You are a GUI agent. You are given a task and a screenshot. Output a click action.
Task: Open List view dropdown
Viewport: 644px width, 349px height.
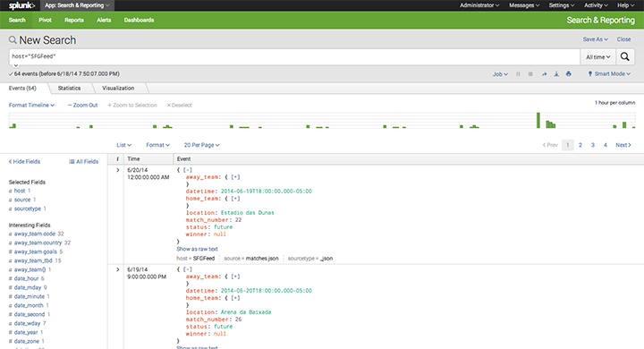(123, 145)
